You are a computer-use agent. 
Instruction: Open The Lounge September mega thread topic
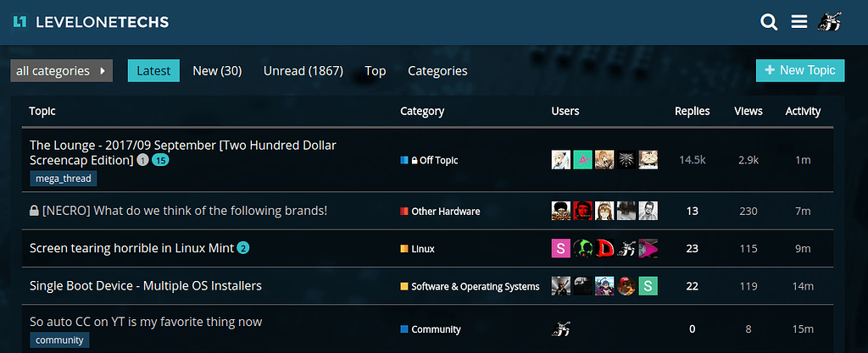tap(183, 152)
